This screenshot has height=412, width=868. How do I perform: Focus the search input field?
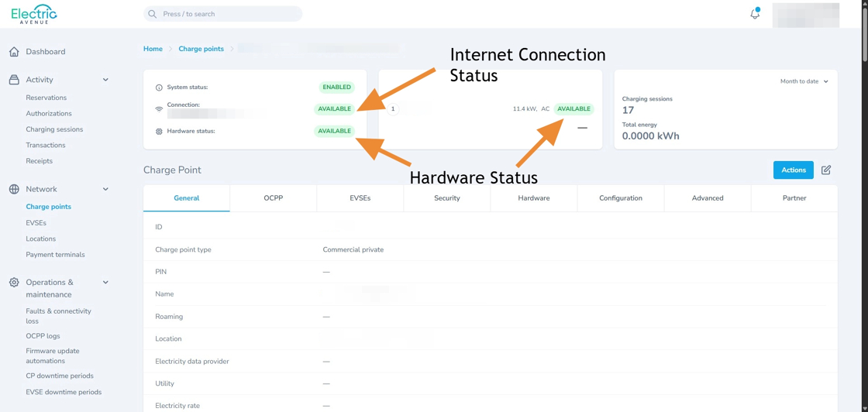pyautogui.click(x=223, y=14)
